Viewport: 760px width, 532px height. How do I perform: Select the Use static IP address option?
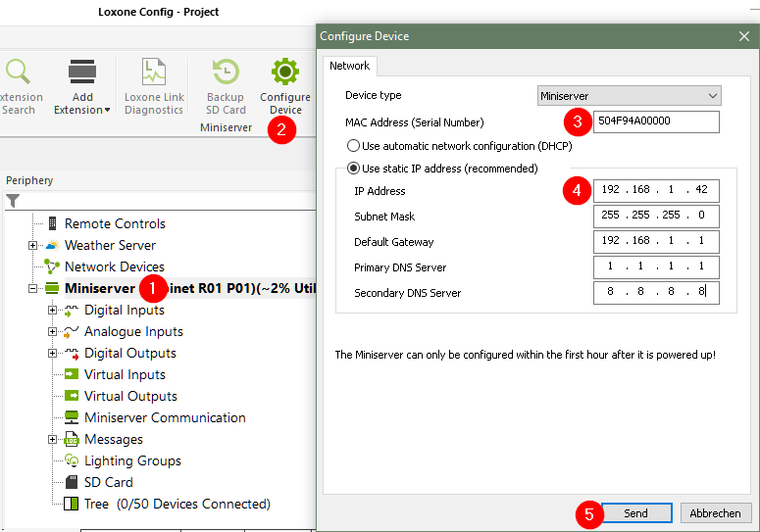pos(354,169)
